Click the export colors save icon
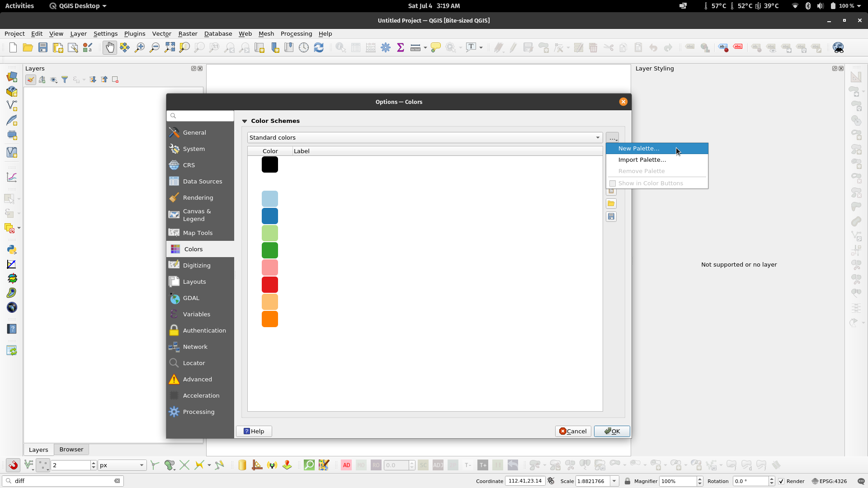Viewport: 868px width, 488px height. (x=611, y=217)
